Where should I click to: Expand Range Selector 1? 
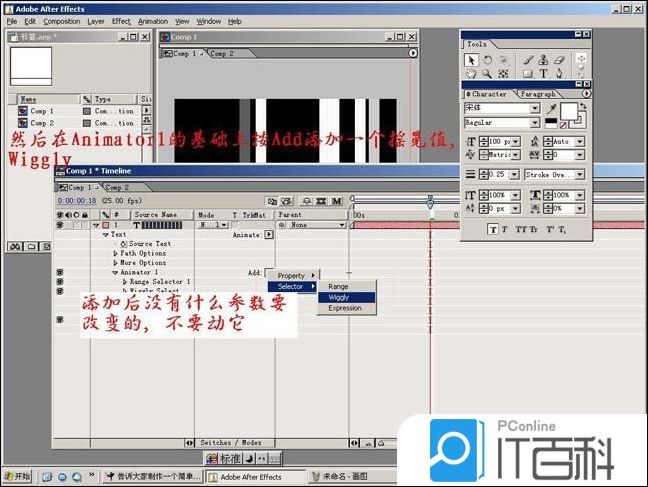click(x=125, y=282)
